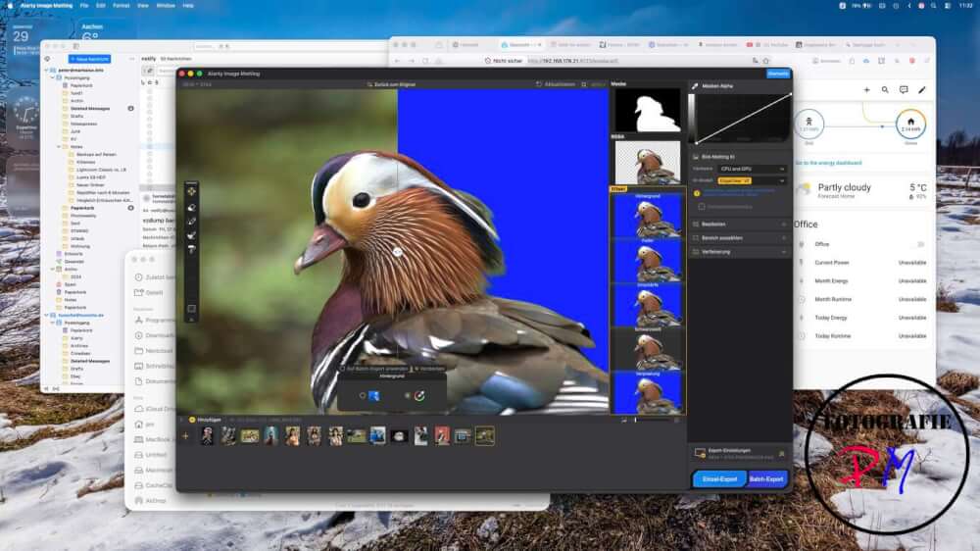
Task: Click the Einzel-Export button
Action: [719, 479]
